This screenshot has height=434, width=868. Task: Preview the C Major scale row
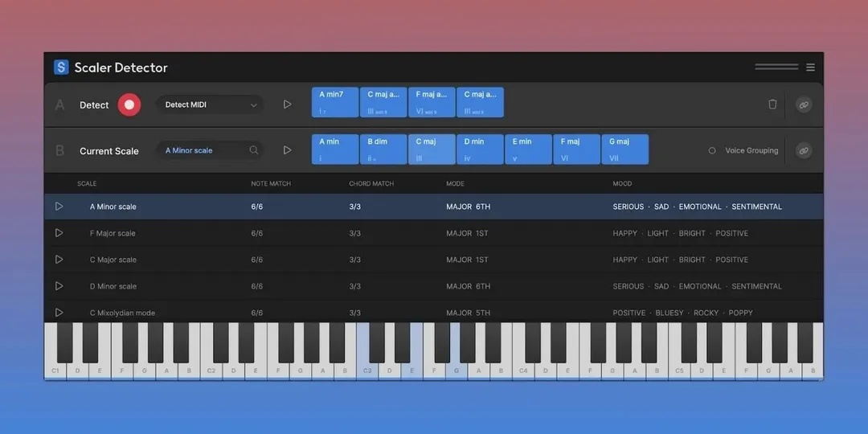(x=59, y=260)
